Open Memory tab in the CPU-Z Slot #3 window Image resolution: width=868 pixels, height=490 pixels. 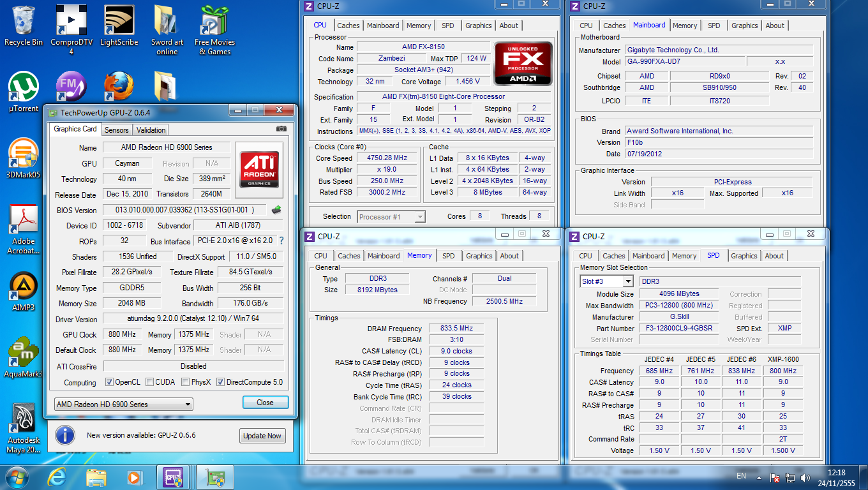pos(684,256)
